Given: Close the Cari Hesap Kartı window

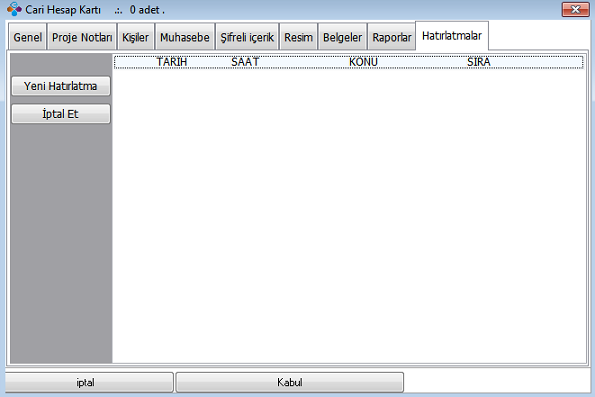Looking at the screenshot, I should pyautogui.click(x=575, y=9).
